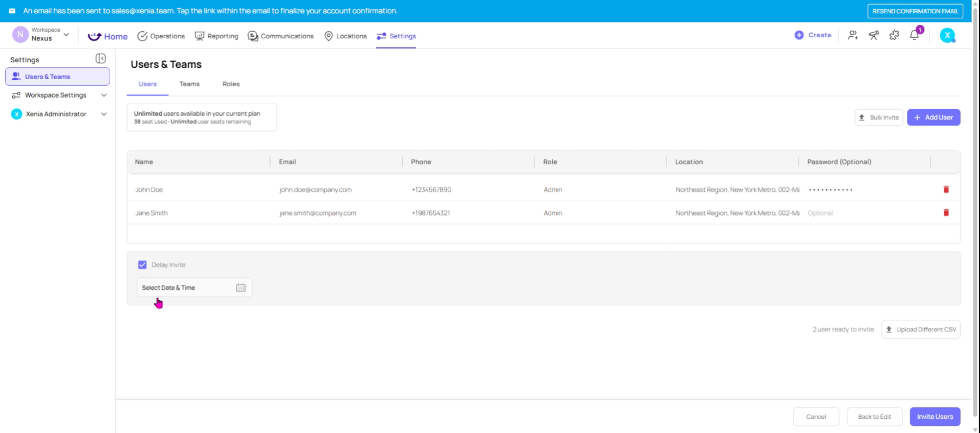Click the Name column header
Image resolution: width=980 pixels, height=433 pixels.
click(144, 162)
